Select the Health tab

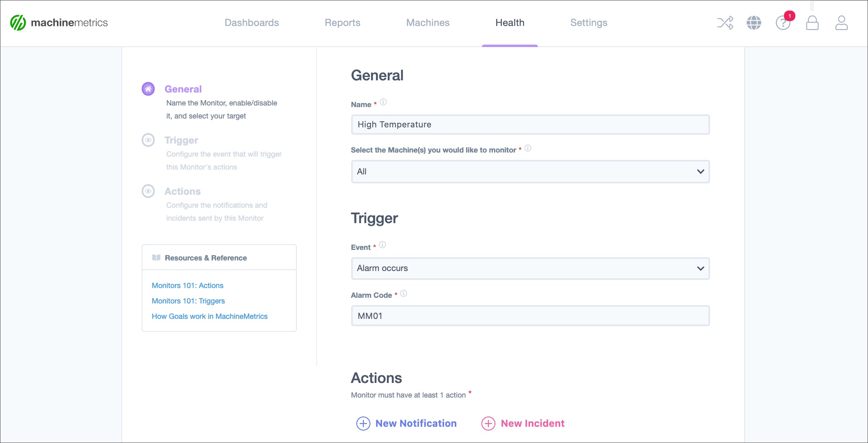[510, 23]
